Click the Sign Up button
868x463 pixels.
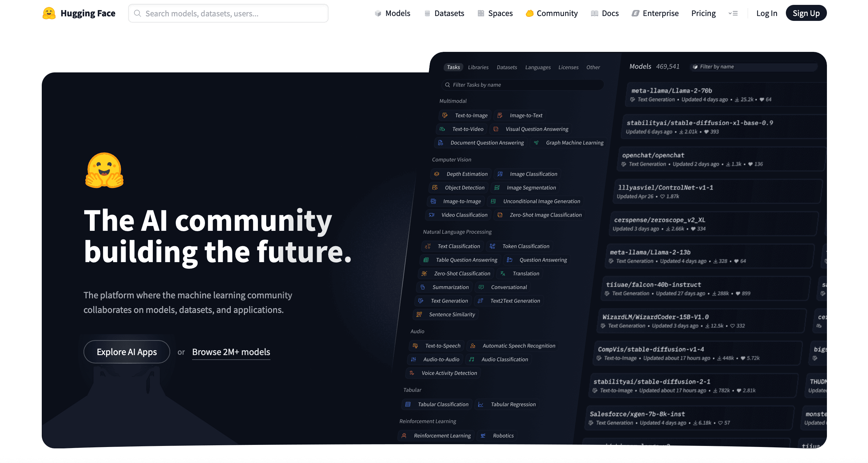click(806, 13)
